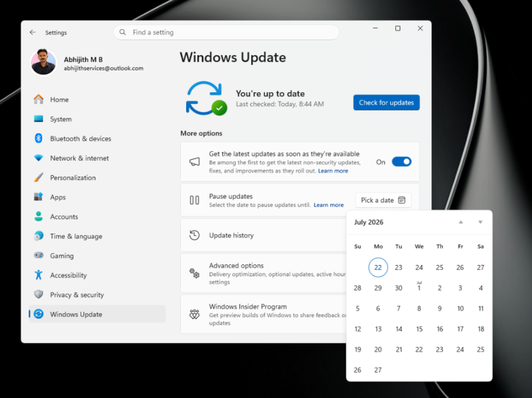The image size is (532, 398).
Task: Open Network & internet settings
Action: 97,158
